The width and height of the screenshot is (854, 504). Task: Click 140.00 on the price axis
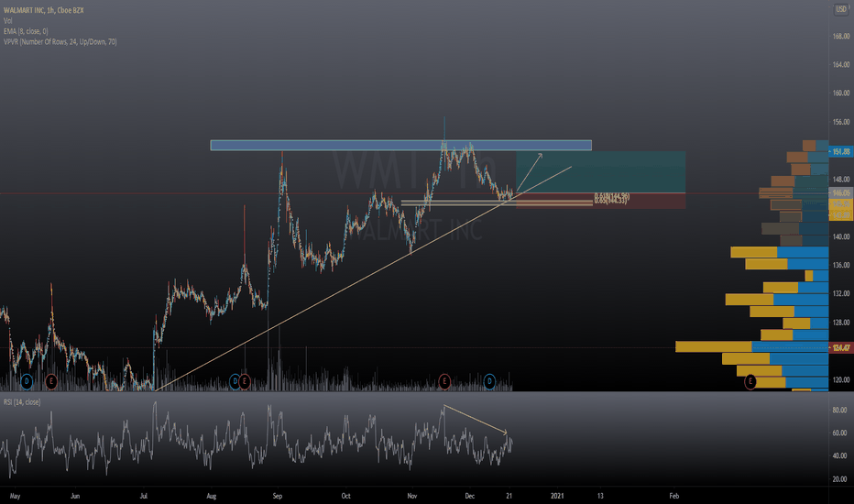(x=841, y=236)
